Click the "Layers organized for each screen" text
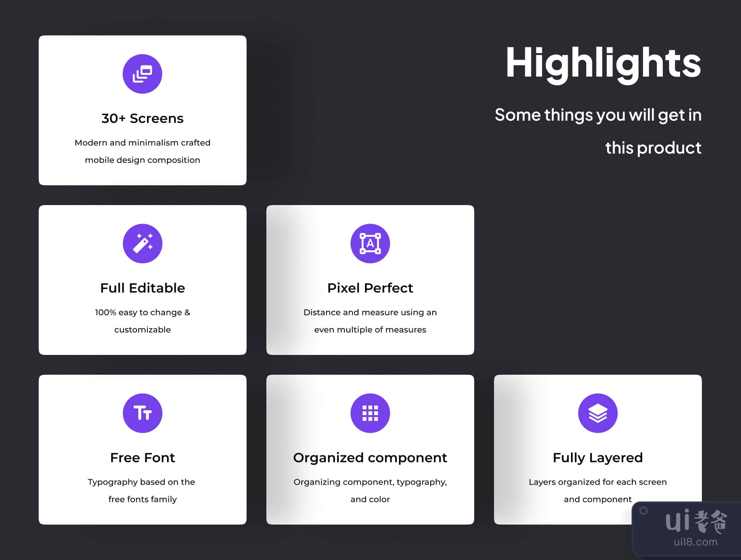Screen dimensions: 741x560 pyautogui.click(x=598, y=482)
